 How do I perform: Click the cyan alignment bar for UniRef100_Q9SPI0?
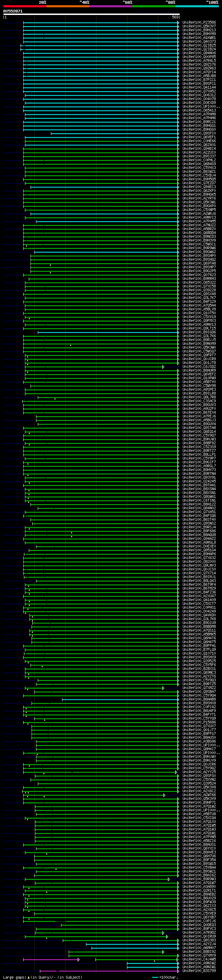(115, 133)
